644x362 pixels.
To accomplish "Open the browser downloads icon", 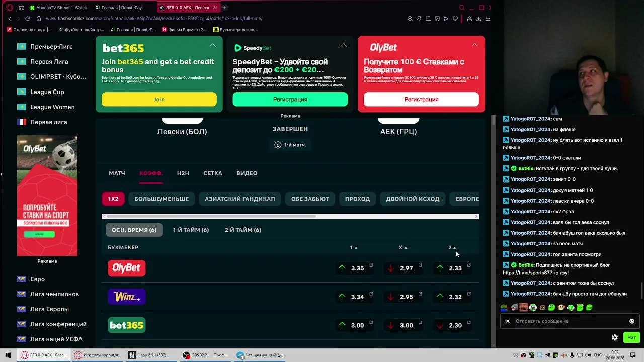I will click(478, 19).
